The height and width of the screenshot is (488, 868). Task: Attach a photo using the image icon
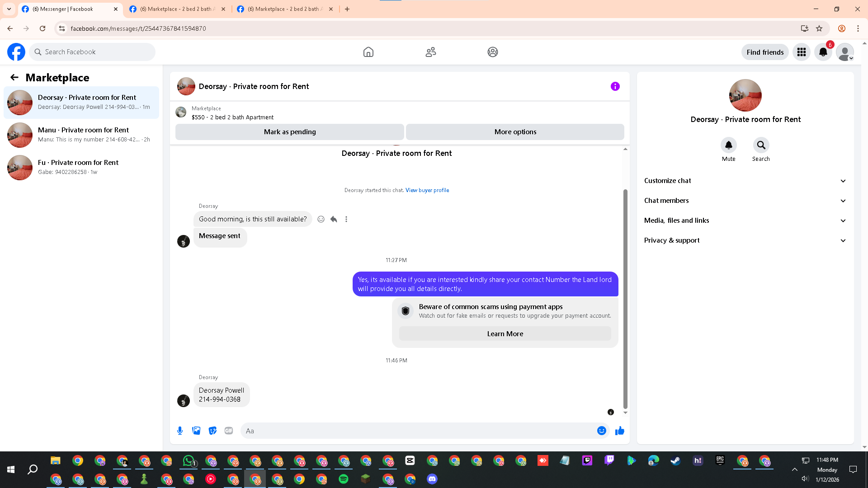pyautogui.click(x=196, y=431)
